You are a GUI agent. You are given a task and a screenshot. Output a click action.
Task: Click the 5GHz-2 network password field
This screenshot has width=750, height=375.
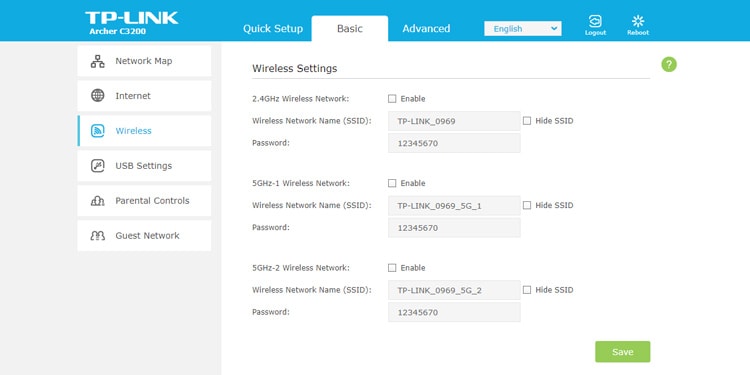454,312
